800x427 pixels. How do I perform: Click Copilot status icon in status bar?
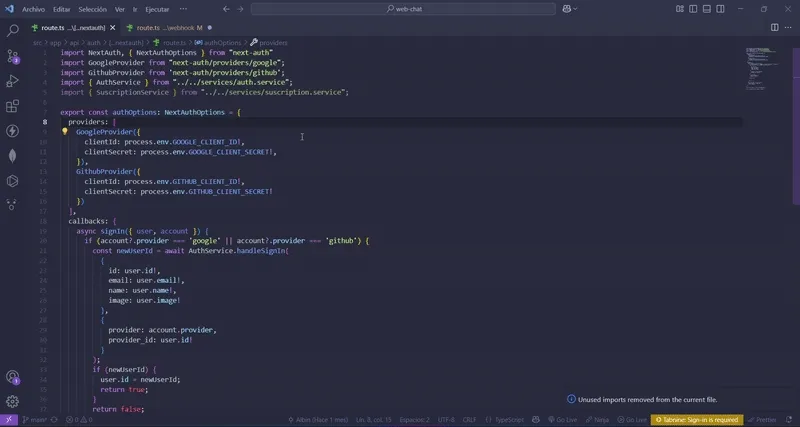pyautogui.click(x=536, y=420)
